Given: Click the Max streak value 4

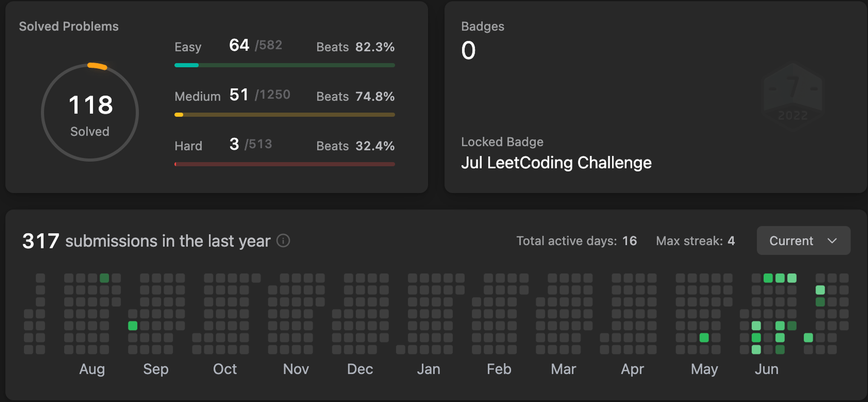Looking at the screenshot, I should click(731, 241).
